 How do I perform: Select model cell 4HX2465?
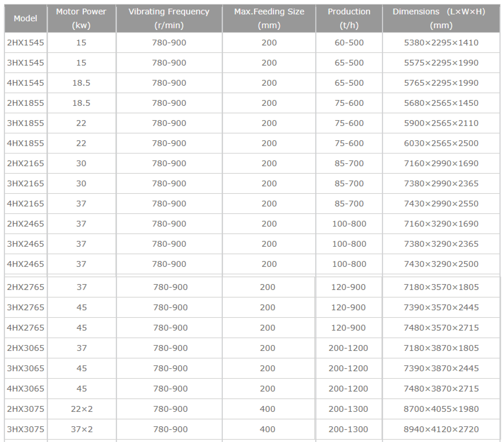[25, 264]
